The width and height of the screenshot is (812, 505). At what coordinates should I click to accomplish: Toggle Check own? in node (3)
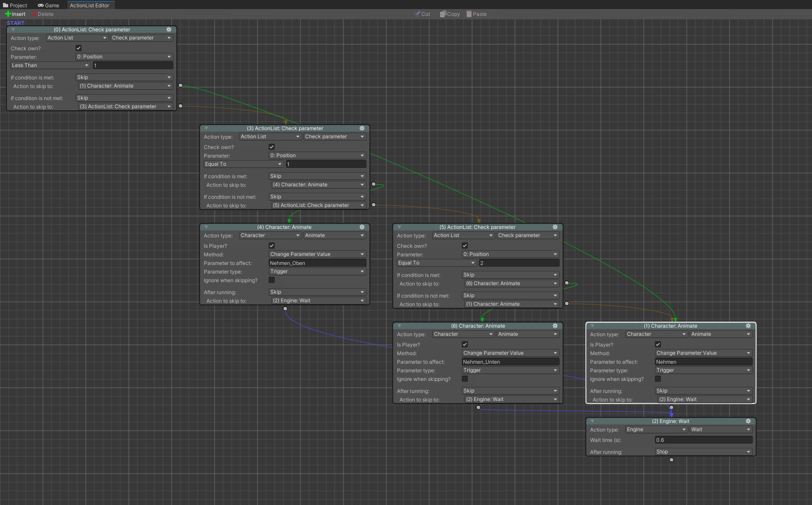tap(272, 147)
